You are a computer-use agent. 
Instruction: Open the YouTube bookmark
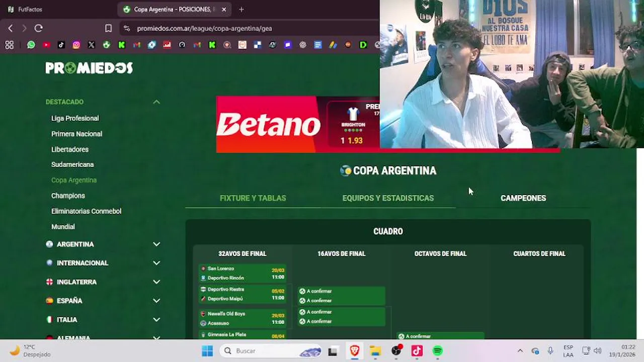click(x=46, y=45)
